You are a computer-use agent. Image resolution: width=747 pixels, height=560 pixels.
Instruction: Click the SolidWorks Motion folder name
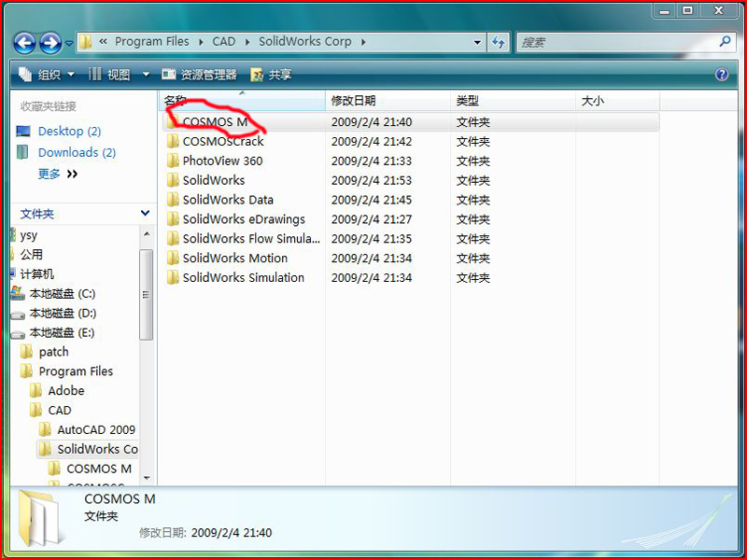click(x=235, y=259)
